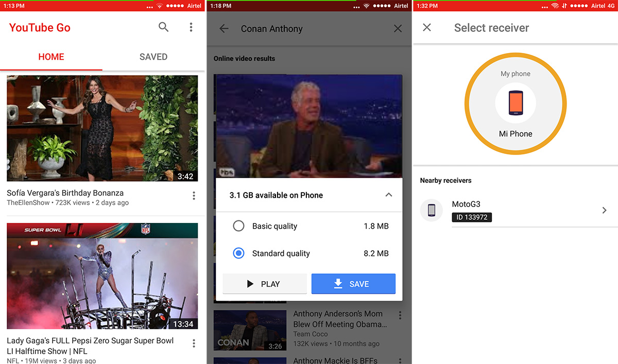Viewport: 618px width, 364px height.
Task: Select the Basic quality radio button
Action: [x=238, y=226]
